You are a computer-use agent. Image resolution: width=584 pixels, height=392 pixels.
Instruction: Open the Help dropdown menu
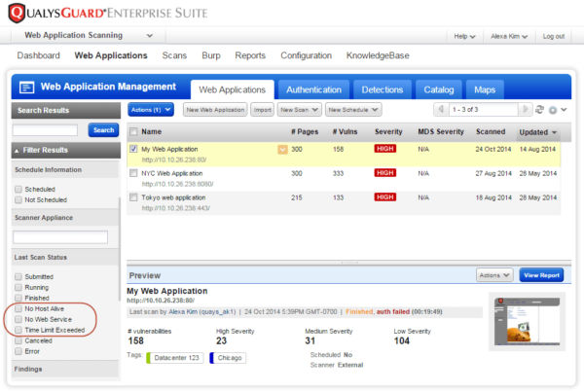(464, 37)
